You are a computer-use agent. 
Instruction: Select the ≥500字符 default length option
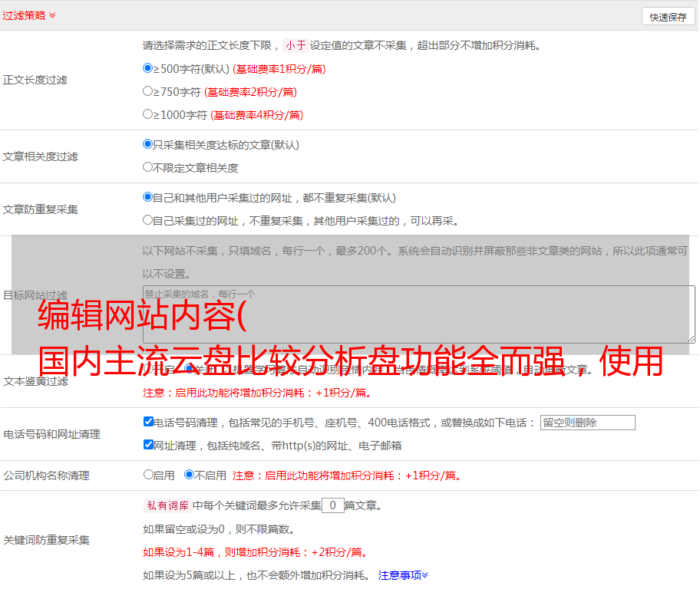click(148, 68)
